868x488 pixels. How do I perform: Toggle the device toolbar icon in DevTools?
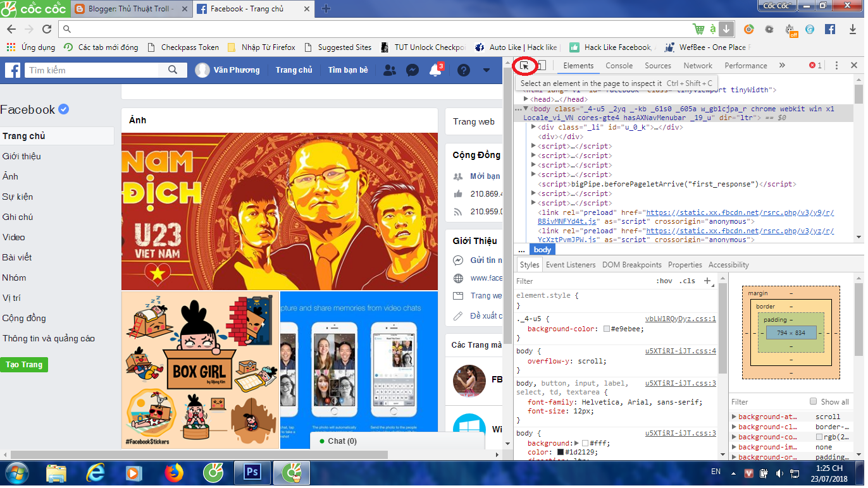(542, 65)
